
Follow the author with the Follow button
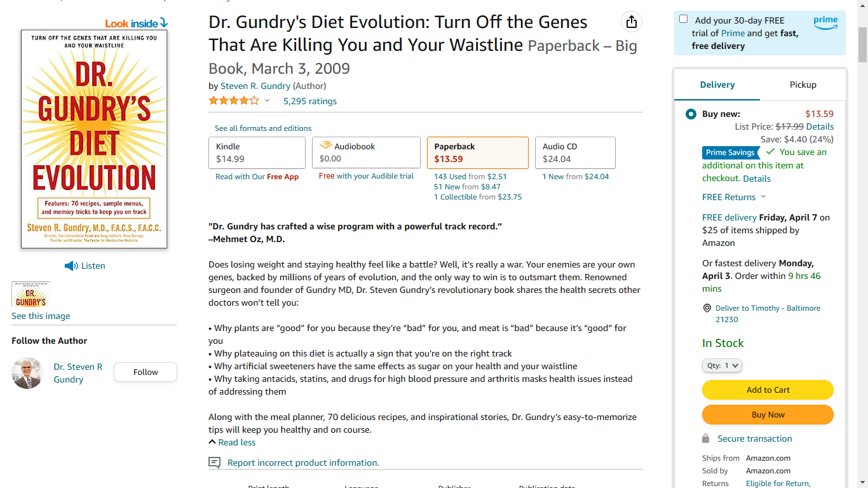tap(145, 372)
